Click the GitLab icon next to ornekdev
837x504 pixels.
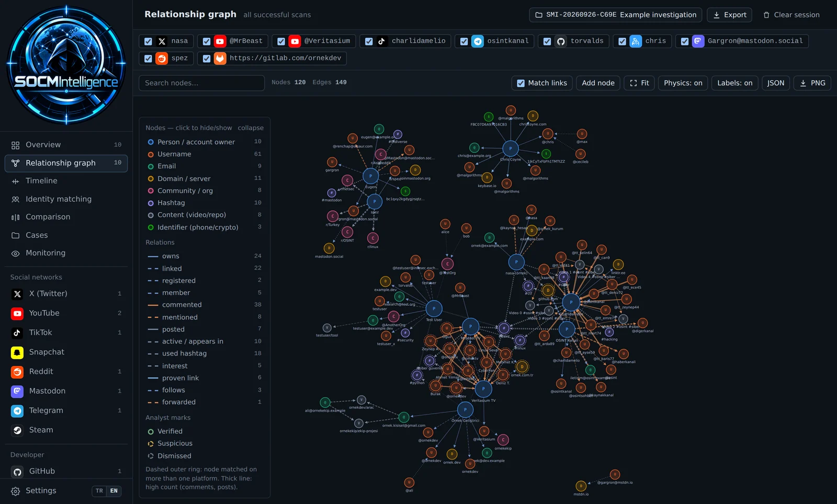220,59
